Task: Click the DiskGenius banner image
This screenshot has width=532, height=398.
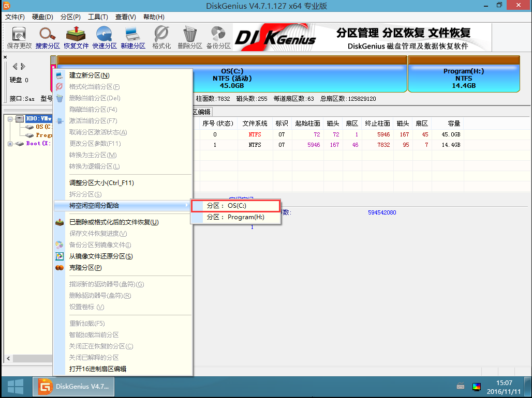Action: tap(362, 38)
